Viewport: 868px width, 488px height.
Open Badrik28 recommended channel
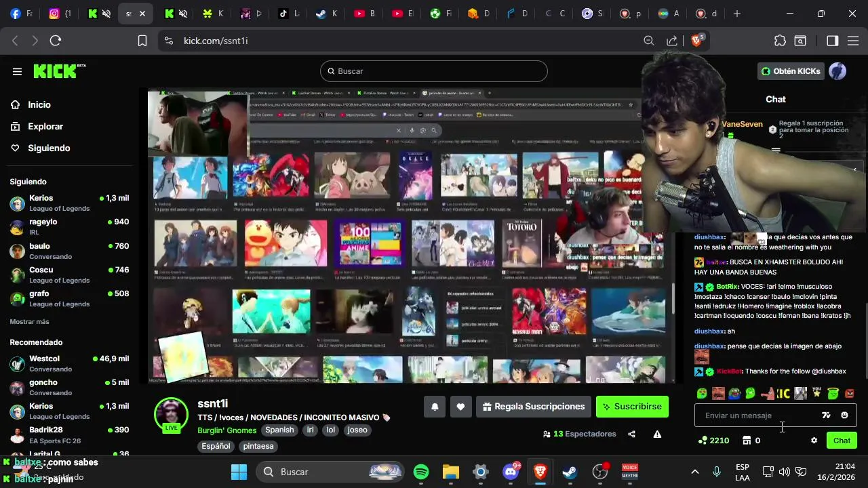tap(69, 434)
